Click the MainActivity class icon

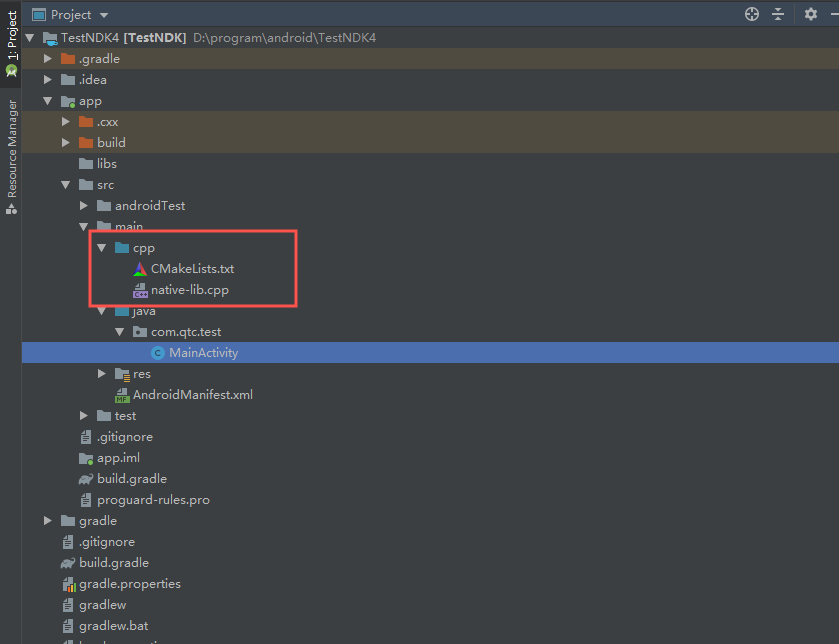pos(158,352)
